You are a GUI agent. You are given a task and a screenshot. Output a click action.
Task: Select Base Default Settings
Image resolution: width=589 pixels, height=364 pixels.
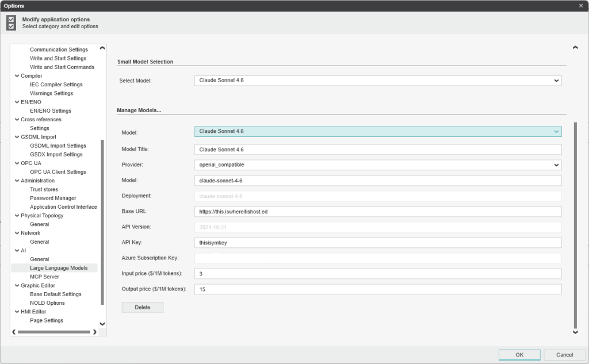(56, 294)
